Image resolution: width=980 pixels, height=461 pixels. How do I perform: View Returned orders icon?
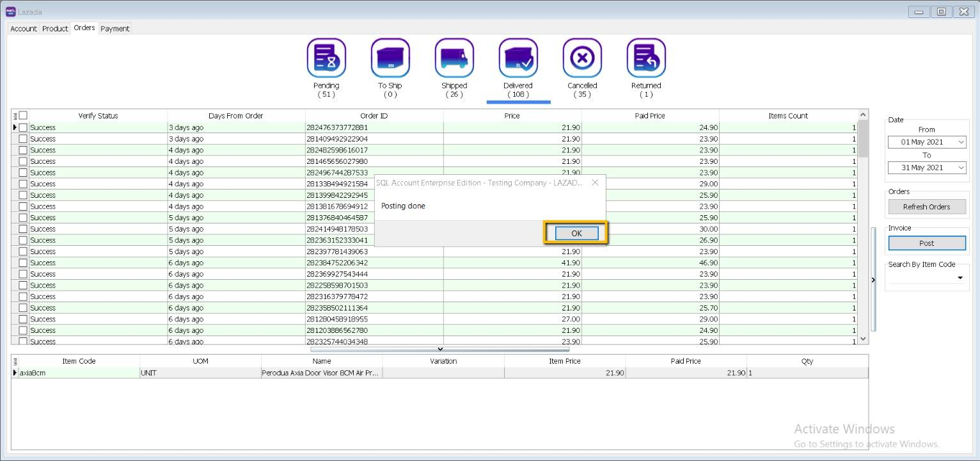(646, 58)
